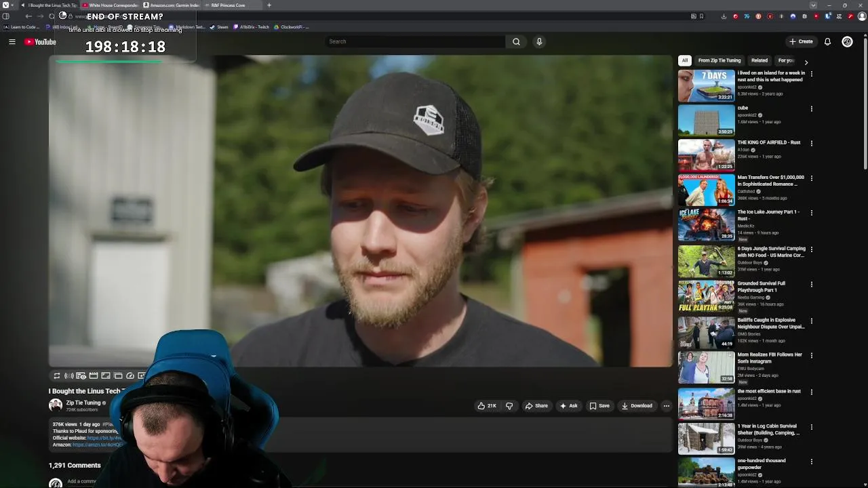Click the bookmark page icon in address bar
The image size is (868, 488).
701,16
